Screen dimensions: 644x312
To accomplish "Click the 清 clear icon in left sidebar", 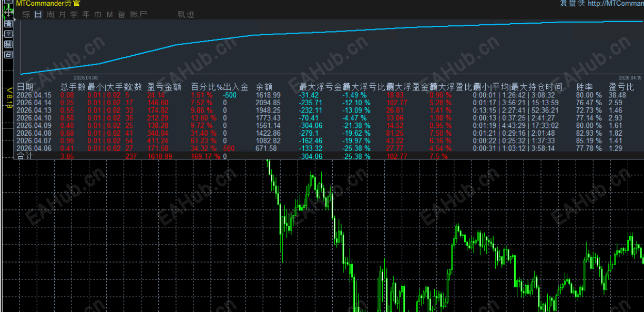I will coord(8,24).
